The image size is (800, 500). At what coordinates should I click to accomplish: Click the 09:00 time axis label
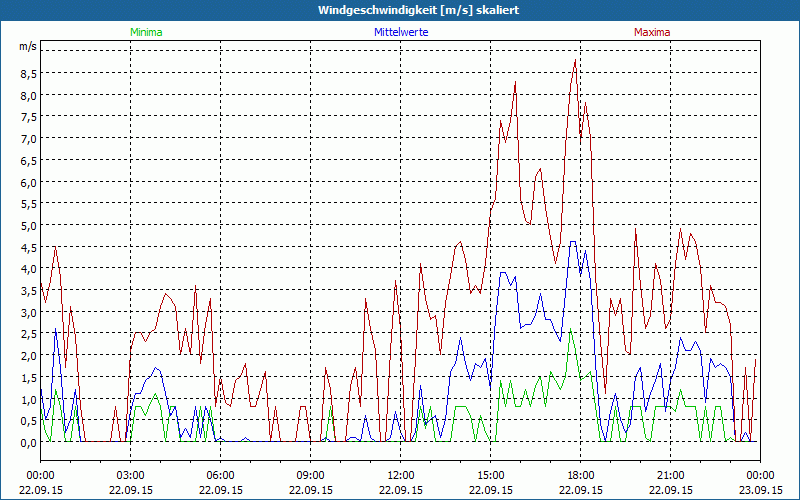(310, 476)
